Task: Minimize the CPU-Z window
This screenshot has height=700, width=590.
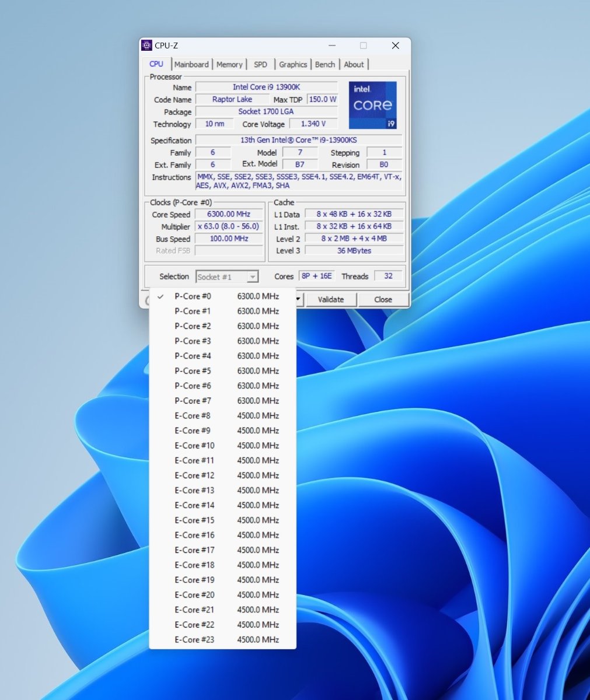Action: coord(332,45)
